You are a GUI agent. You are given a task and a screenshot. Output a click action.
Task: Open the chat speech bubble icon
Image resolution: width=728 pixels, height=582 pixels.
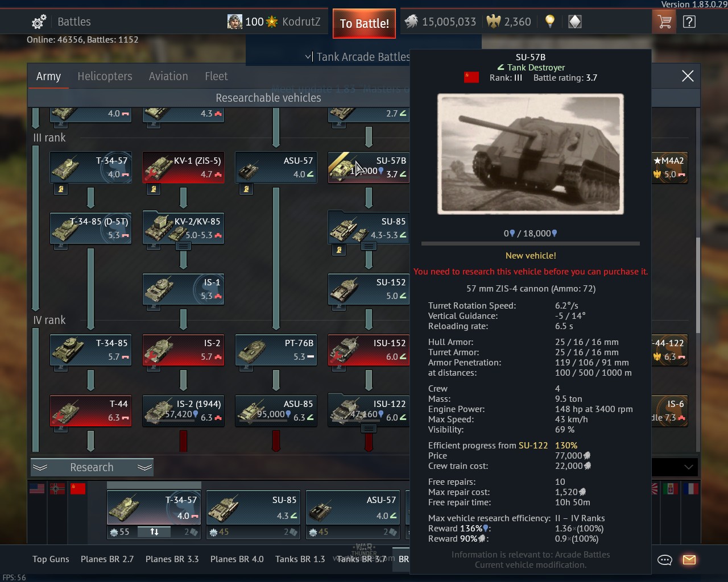tap(665, 560)
